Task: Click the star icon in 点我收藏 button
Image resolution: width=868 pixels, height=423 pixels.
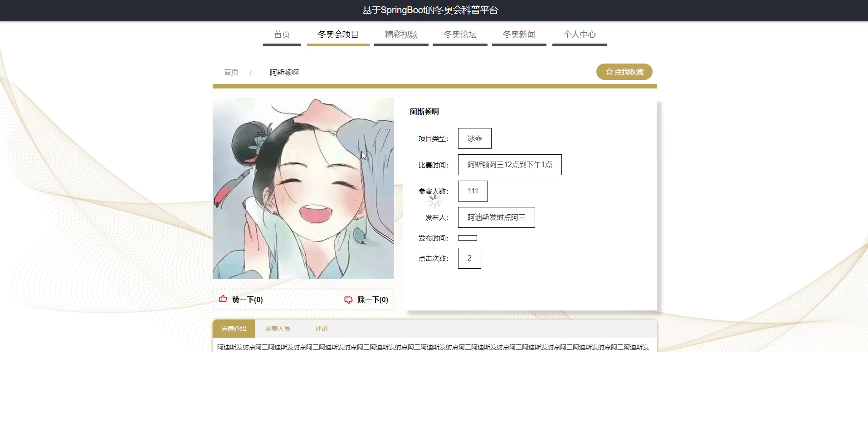Action: (609, 72)
